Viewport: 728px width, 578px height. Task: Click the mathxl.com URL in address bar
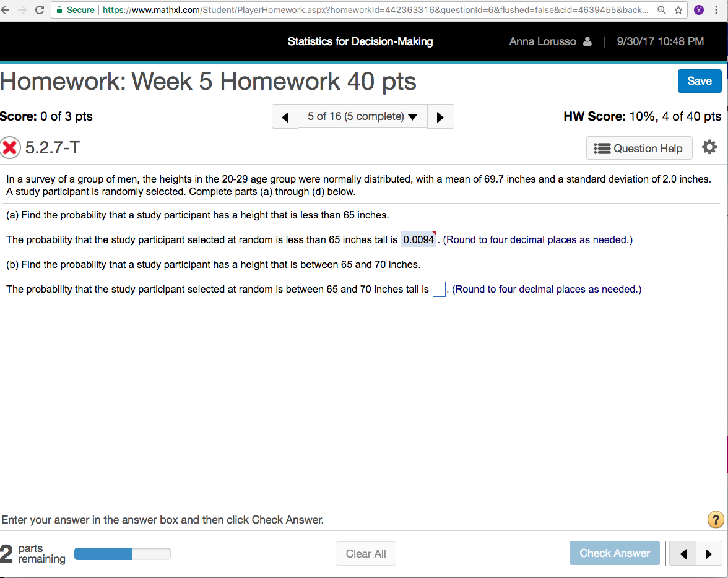pos(375,10)
